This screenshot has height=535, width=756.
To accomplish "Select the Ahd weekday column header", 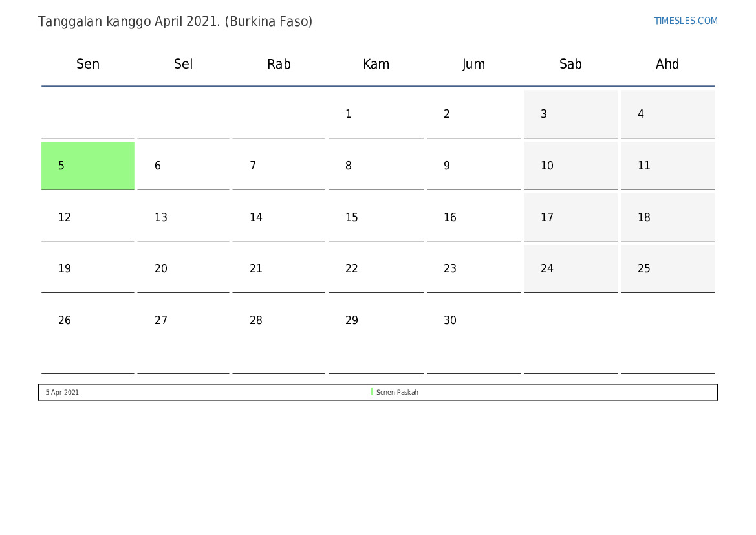I will (x=667, y=64).
